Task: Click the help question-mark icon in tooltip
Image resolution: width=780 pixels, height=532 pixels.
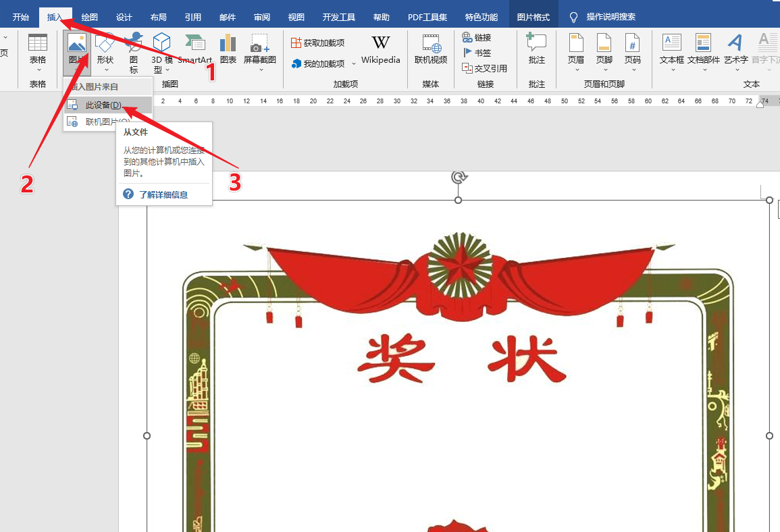Action: point(128,194)
